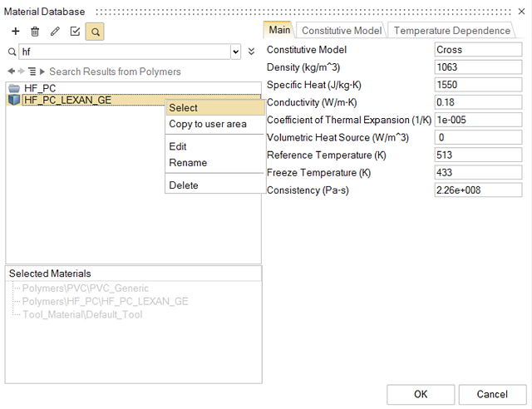Screen dimensions: 532x409
Task: Click the HF_PC folder in results
Action: point(40,88)
